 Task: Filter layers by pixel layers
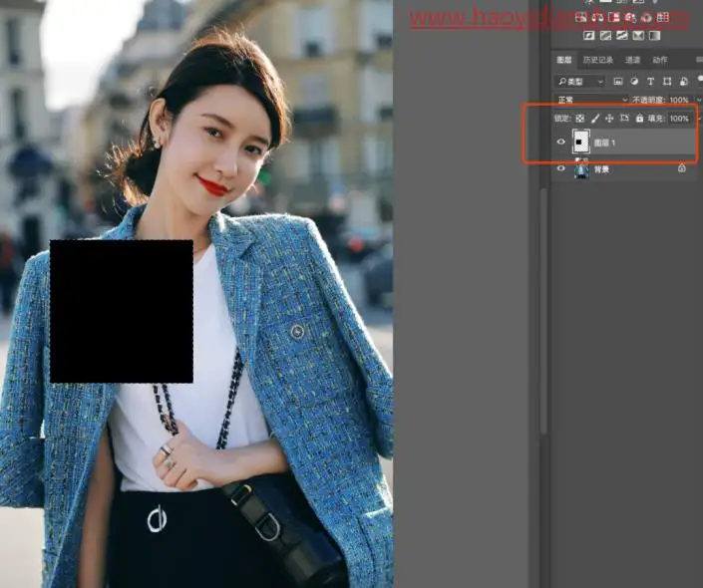point(618,81)
